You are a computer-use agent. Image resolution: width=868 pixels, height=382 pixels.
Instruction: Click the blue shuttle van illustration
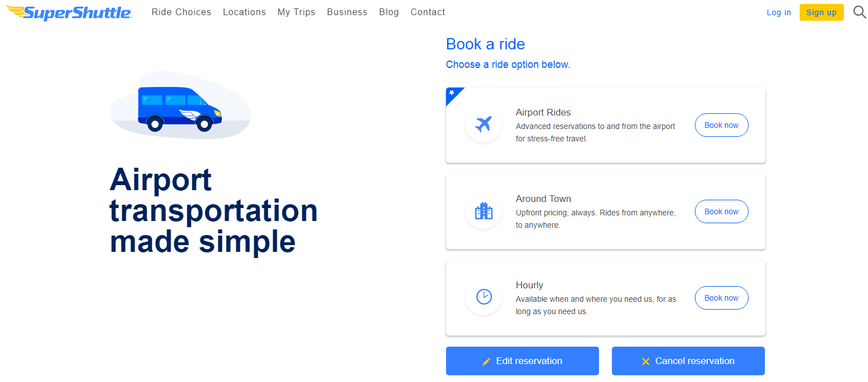tap(180, 109)
